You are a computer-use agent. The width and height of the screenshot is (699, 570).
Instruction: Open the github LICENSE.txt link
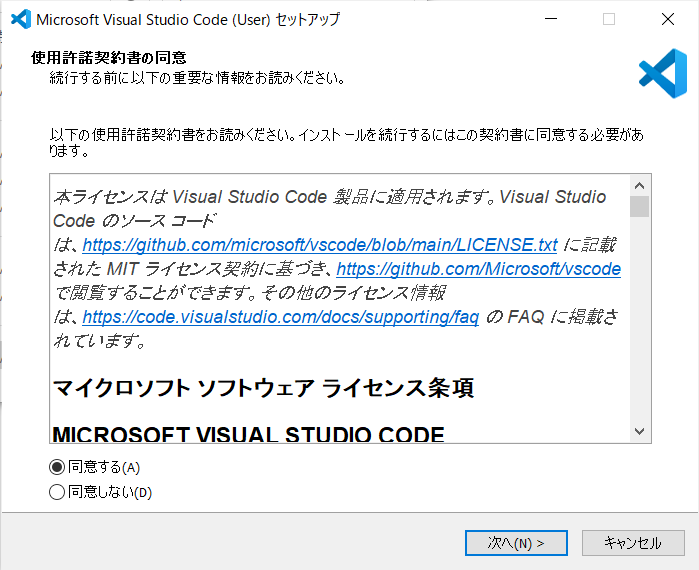(x=320, y=245)
